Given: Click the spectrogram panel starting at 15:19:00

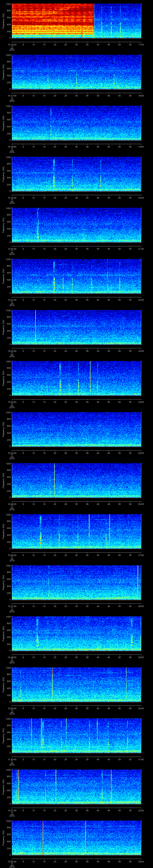Looking at the screenshot, I should (x=77, y=174).
